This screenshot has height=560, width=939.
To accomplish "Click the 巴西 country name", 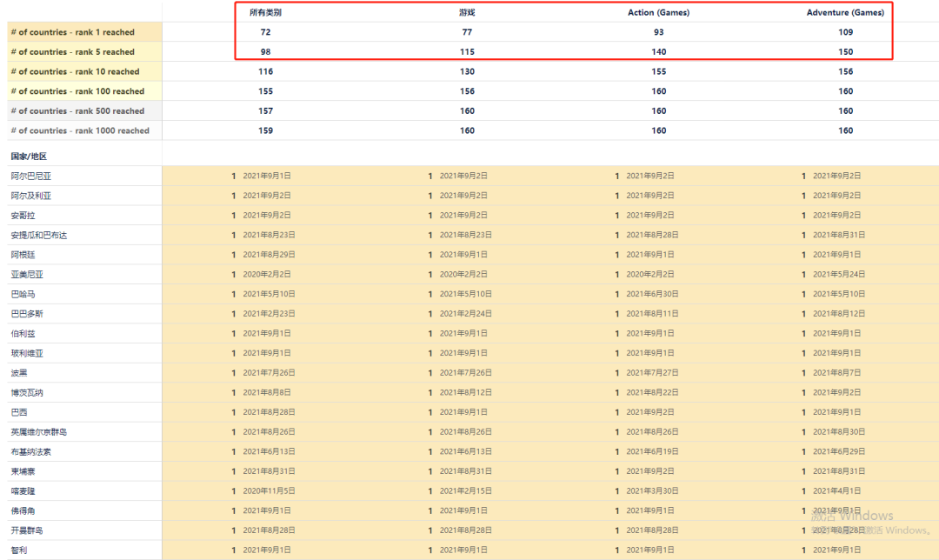I will pyautogui.click(x=19, y=412).
